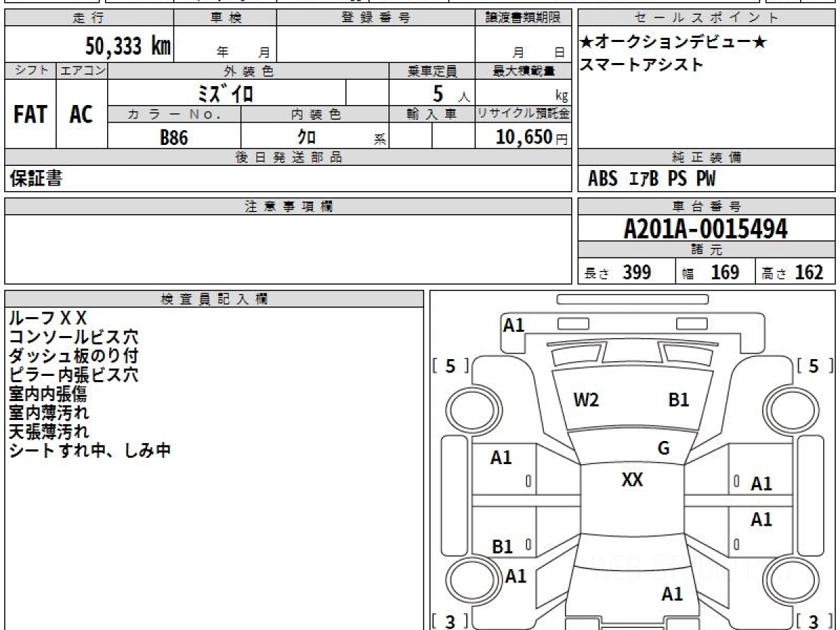The height and width of the screenshot is (630, 840).
Task: Click the スマートアシスト sales point
Action: pyautogui.click(x=642, y=64)
